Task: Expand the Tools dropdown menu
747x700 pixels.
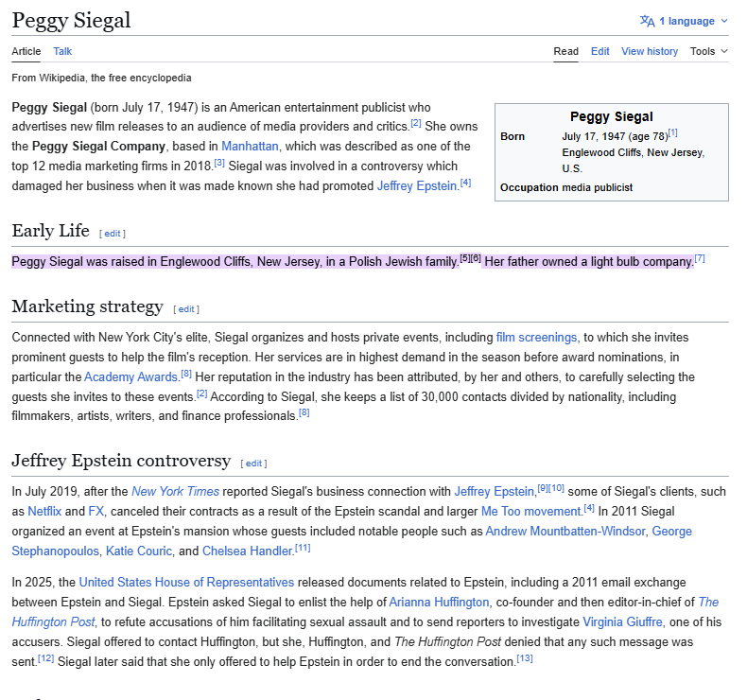Action: click(708, 51)
